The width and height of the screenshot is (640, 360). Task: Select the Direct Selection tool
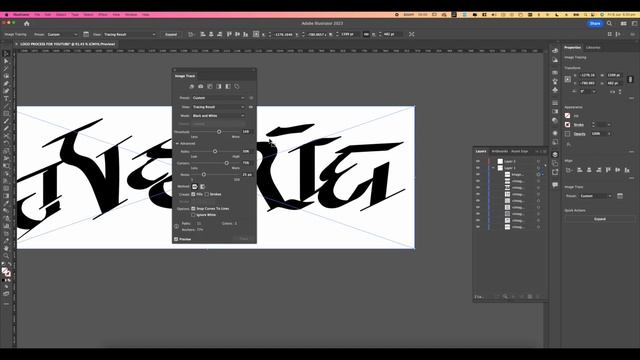pos(6,61)
